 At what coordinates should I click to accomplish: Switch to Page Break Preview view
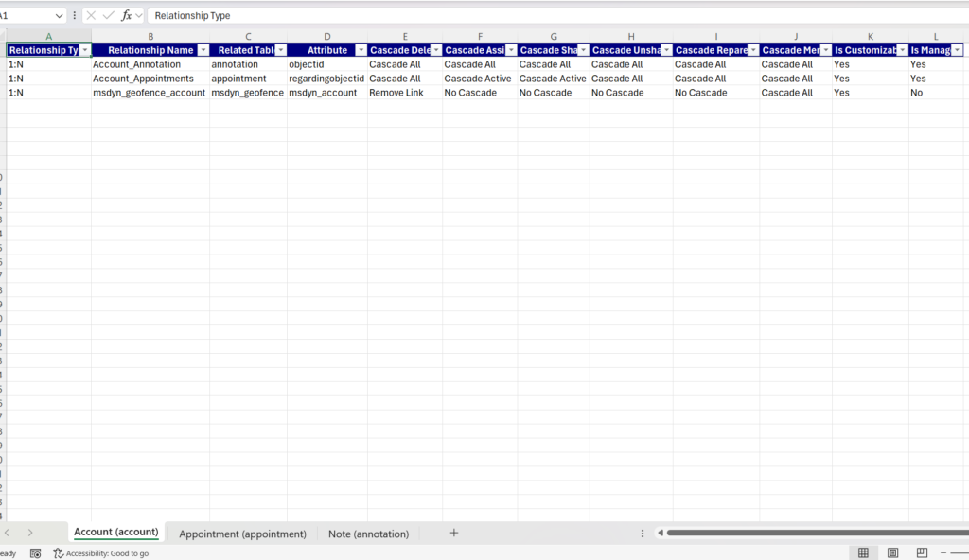pyautogui.click(x=922, y=552)
